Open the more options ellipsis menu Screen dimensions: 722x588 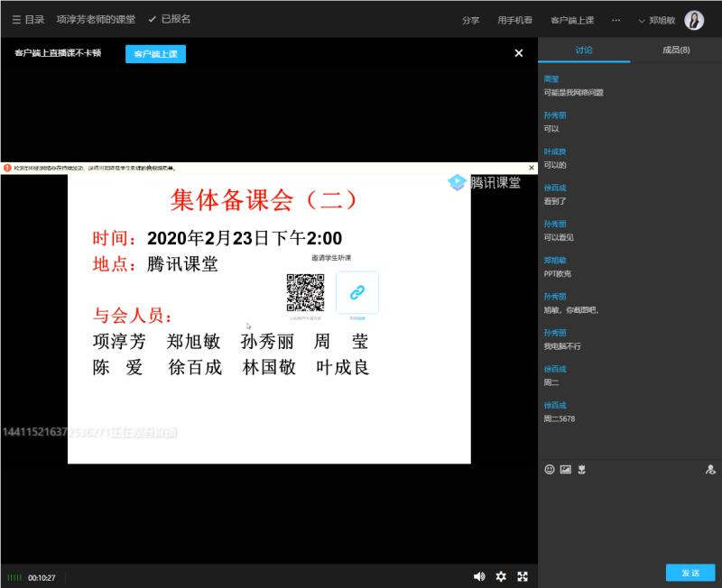[616, 20]
